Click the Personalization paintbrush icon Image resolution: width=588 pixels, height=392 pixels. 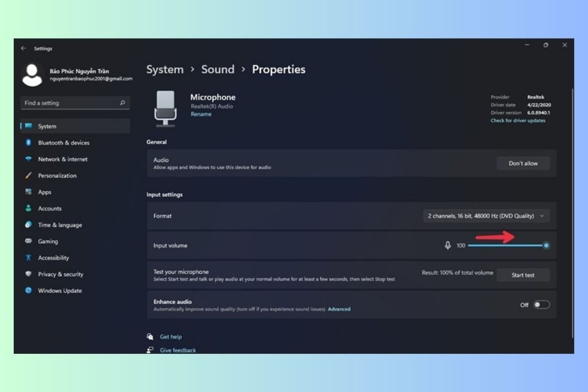tap(28, 175)
